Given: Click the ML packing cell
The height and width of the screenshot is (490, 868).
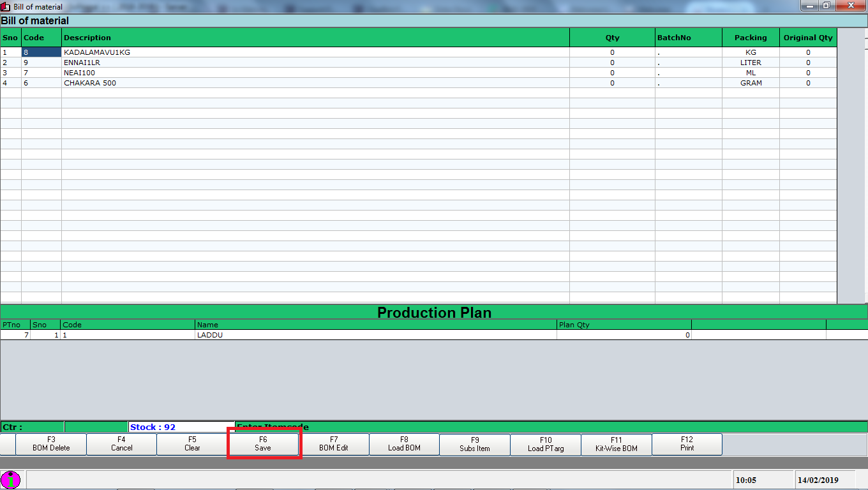Looking at the screenshot, I should click(751, 73).
